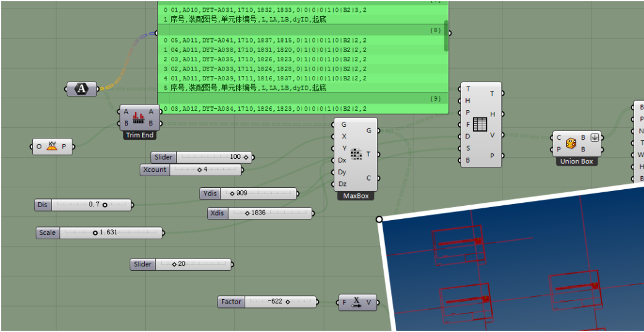Click the B input of Trim End
644x332 pixels.
tap(125, 123)
